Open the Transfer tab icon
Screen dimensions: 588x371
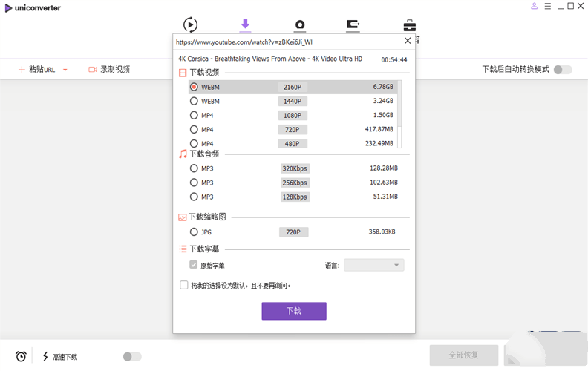pyautogui.click(x=353, y=25)
